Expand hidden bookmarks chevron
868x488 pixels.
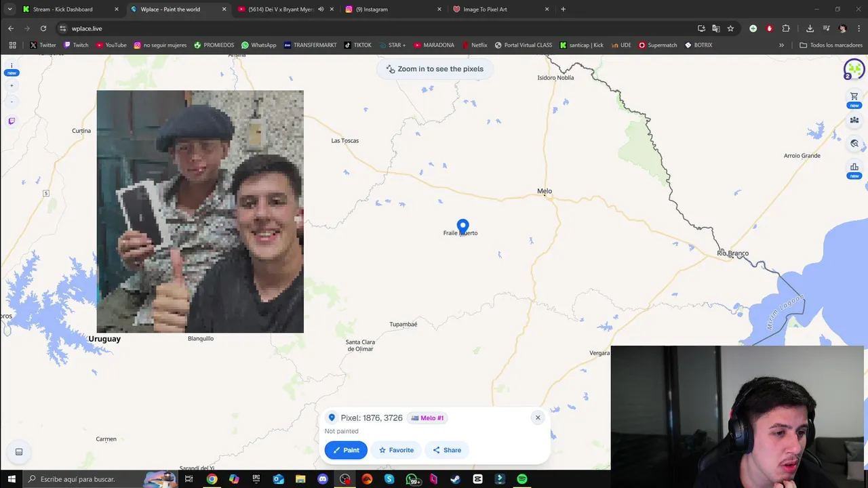(781, 45)
